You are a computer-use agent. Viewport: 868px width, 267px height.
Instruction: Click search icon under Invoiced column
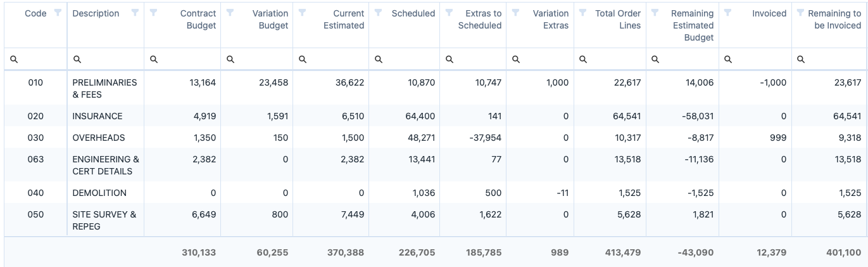(728, 59)
